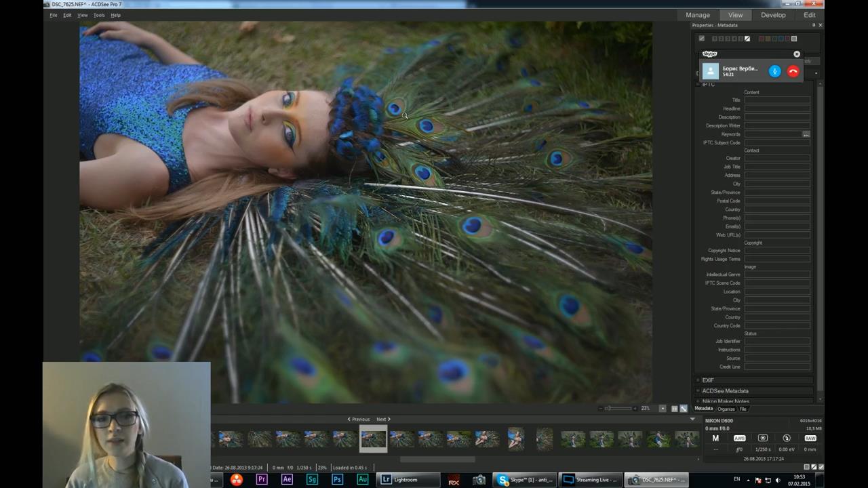The width and height of the screenshot is (868, 488).
Task: Clear the rating with the slash box
Action: [747, 39]
